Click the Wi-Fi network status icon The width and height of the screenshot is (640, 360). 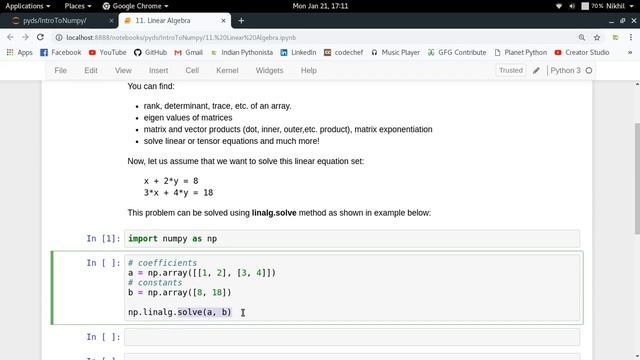[559, 6]
